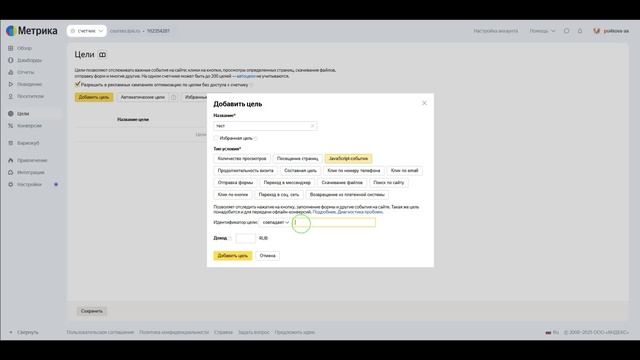The height and width of the screenshot is (360, 640).
Task: Close the Добавить цель dialog
Action: click(424, 103)
